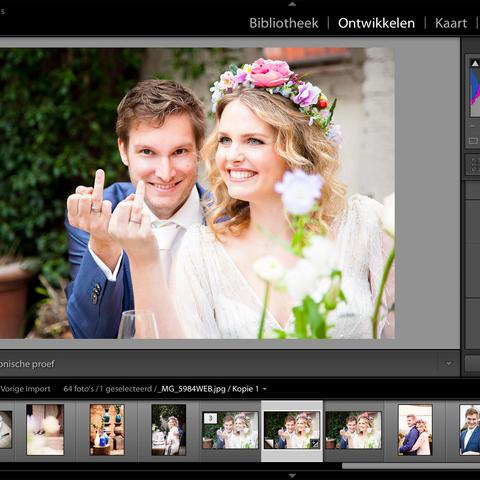Open the toolbar options dropdown arrow
480x480 pixels.
pyautogui.click(x=449, y=363)
